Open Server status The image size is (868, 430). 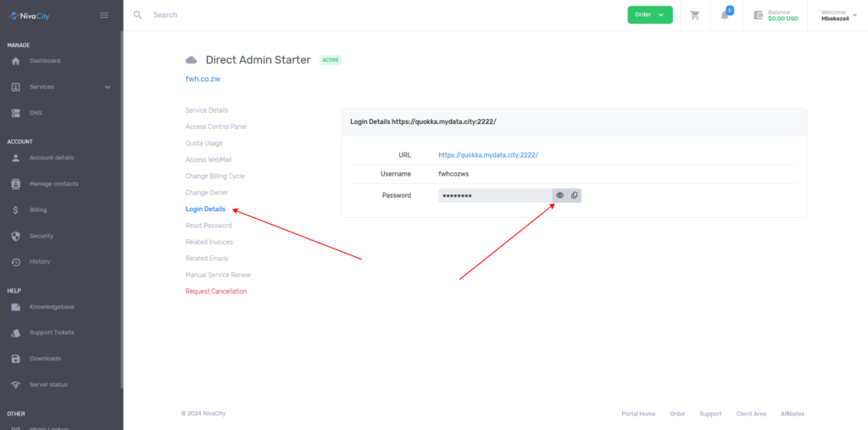point(48,384)
